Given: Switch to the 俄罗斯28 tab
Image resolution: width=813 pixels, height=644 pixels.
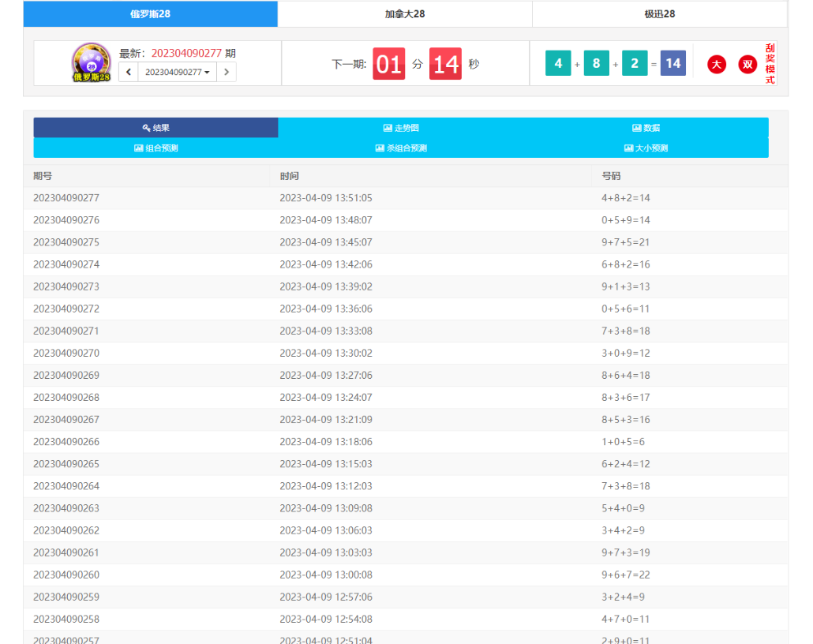Looking at the screenshot, I should click(150, 14).
